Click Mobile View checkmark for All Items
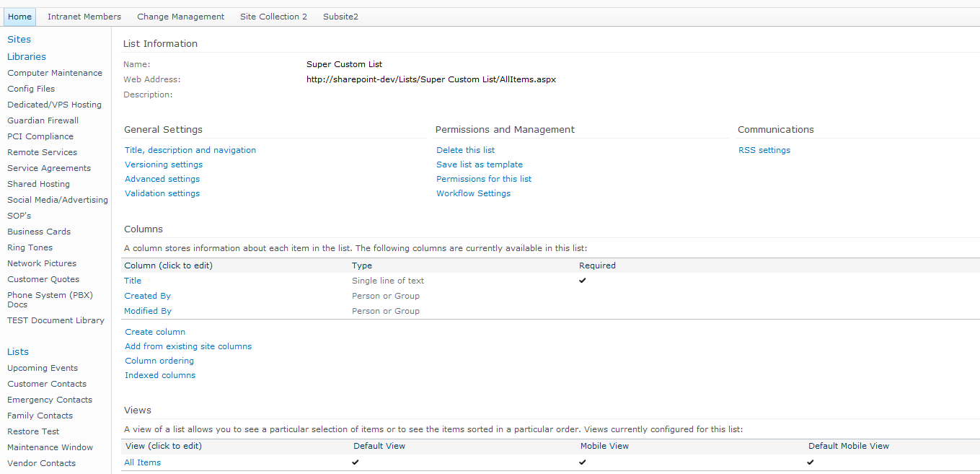The image size is (980, 474). point(583,462)
